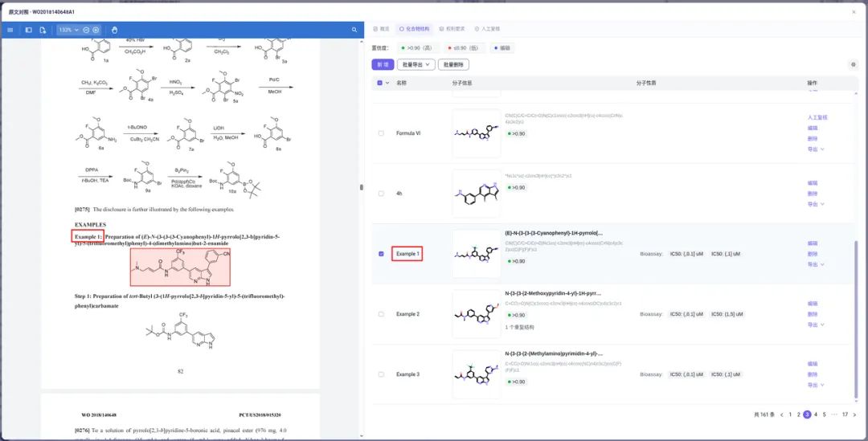Click the Formula VI molecule thumbnail
Screen dimensions: 868x441
pos(476,133)
